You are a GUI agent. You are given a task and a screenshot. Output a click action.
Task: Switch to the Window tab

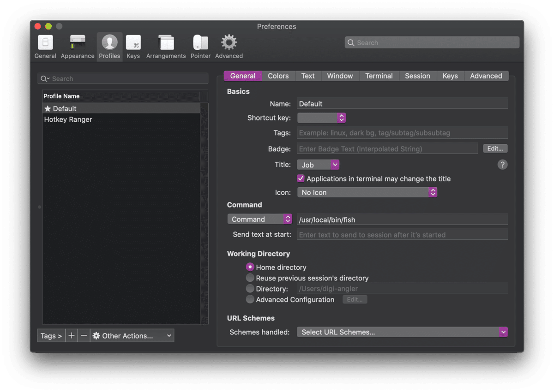coord(340,76)
